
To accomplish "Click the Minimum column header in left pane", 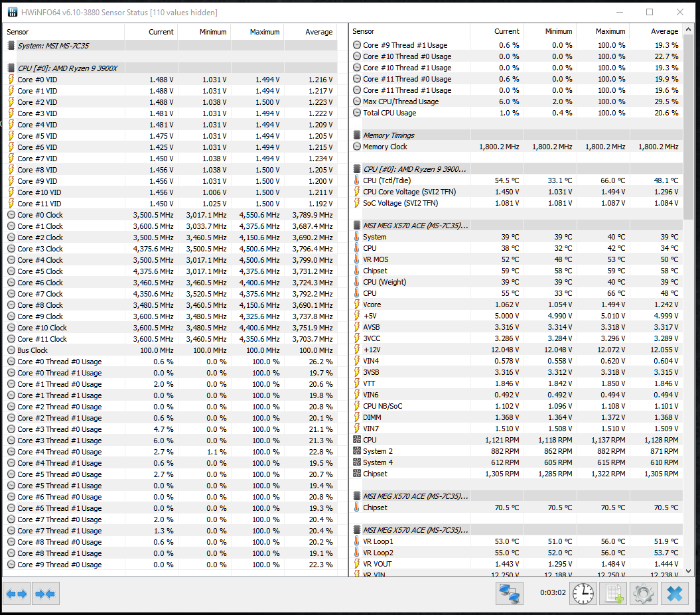I will [x=204, y=32].
